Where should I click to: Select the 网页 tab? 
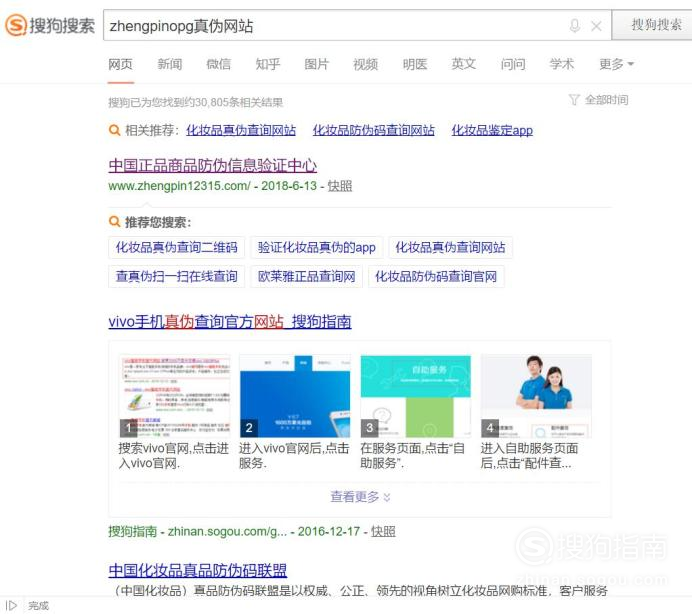click(120, 64)
